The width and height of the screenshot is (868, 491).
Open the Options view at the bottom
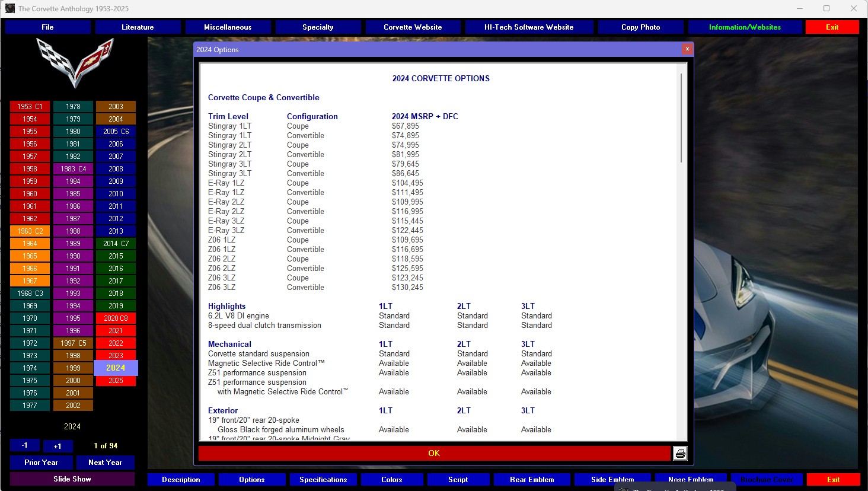pos(252,480)
